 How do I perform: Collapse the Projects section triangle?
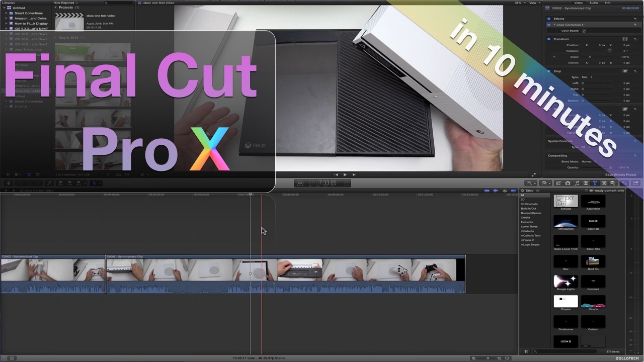pos(56,8)
